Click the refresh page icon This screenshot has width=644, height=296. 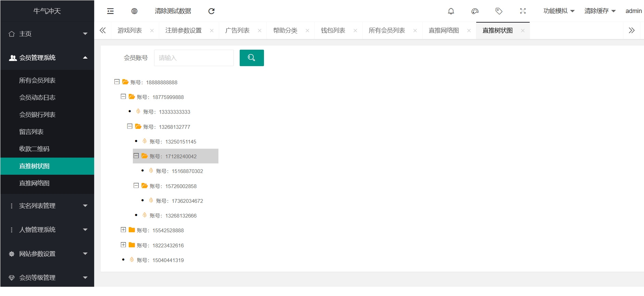(211, 11)
